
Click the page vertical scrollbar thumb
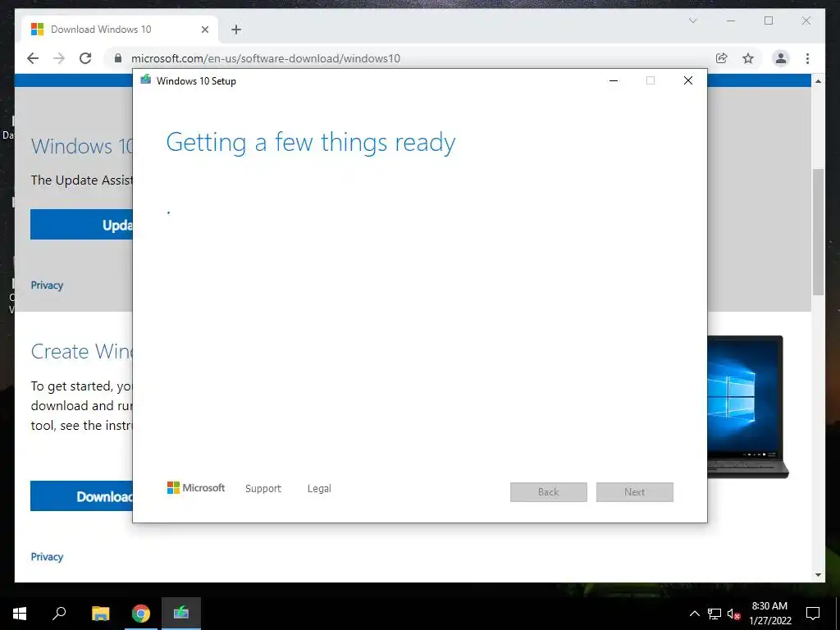(818, 231)
